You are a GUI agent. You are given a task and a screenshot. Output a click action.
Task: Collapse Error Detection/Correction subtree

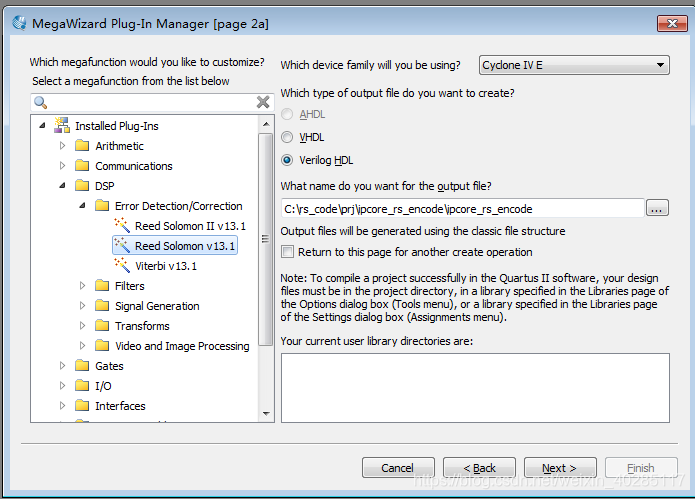pyautogui.click(x=82, y=205)
